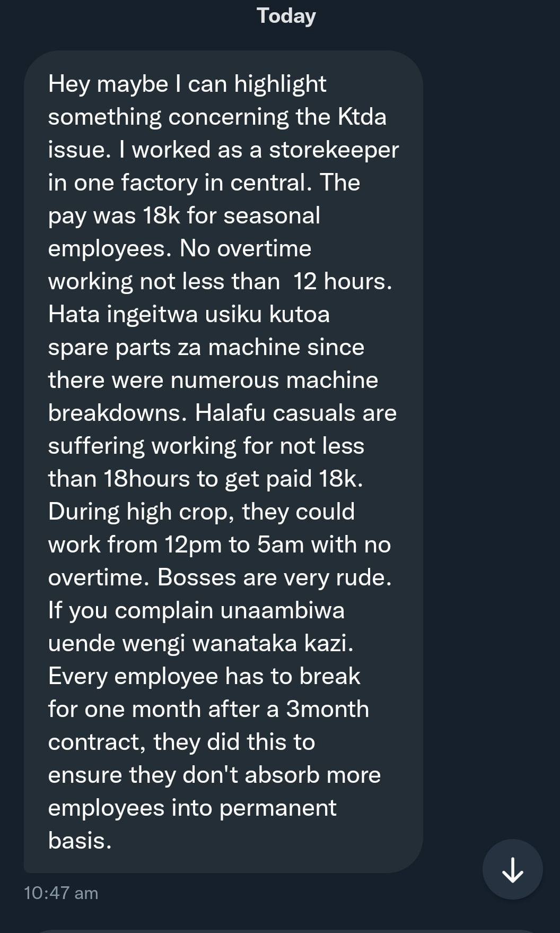Click the text "3month" in the message
560x933 pixels.
pos(327,709)
